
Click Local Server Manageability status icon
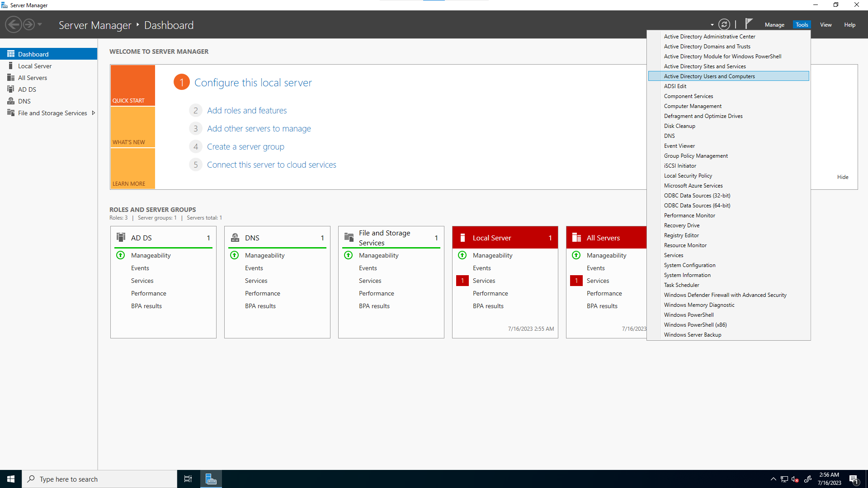tap(462, 255)
